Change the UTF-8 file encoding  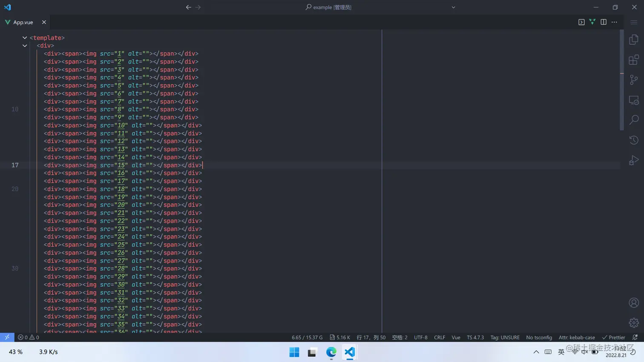click(x=421, y=337)
